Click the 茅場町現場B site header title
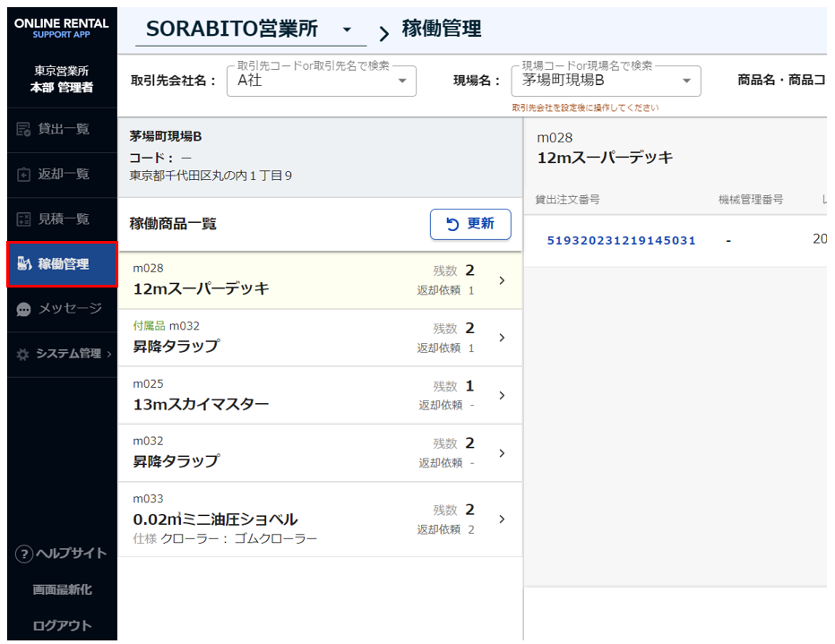Screen dimensions: 835x644 [166, 137]
